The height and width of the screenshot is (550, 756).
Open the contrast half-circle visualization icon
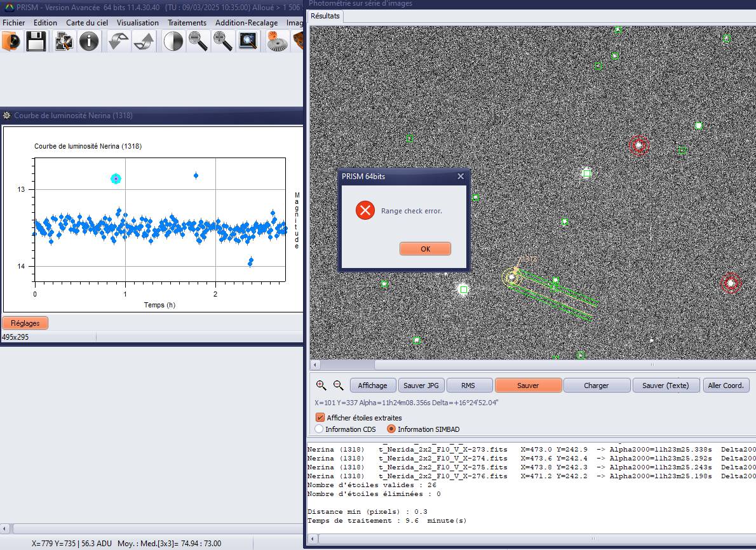[173, 42]
